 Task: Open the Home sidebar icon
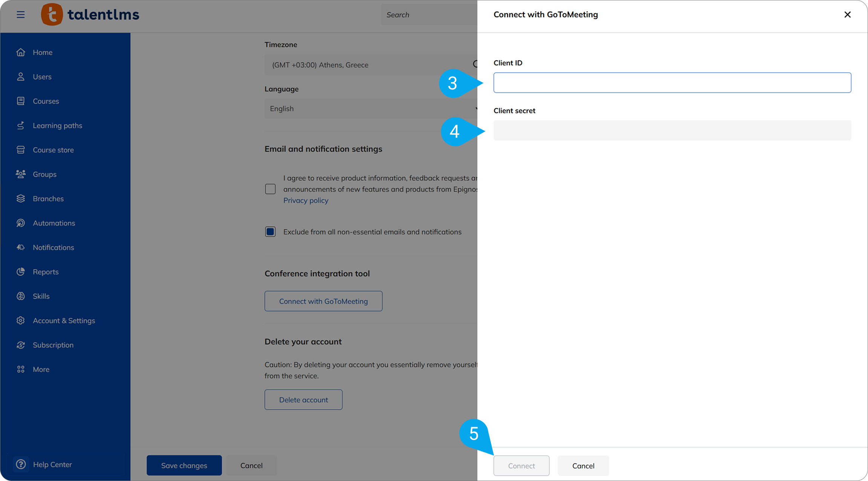[x=21, y=52]
